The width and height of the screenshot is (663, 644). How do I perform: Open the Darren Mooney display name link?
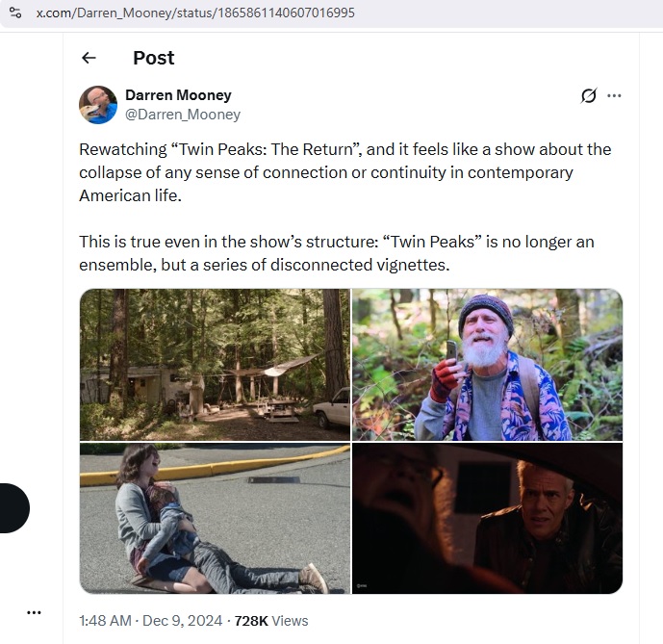tap(178, 95)
